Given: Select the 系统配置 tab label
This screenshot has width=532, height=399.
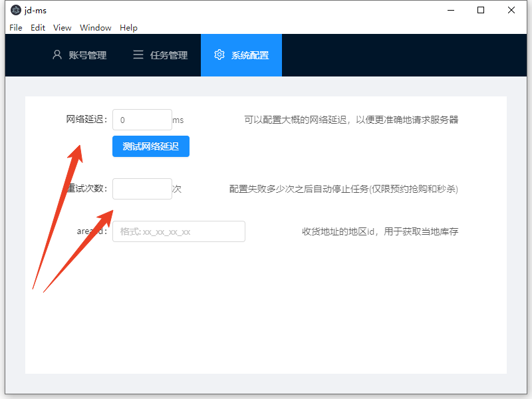Looking at the screenshot, I should 250,55.
